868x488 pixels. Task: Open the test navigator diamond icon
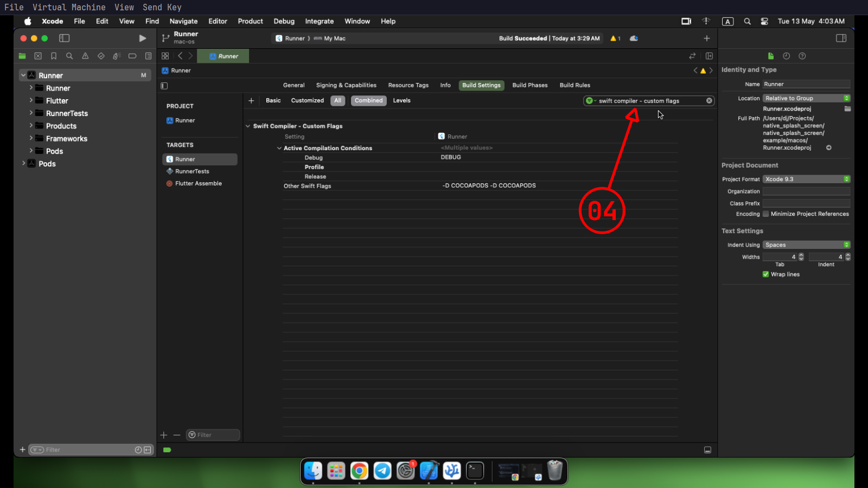(x=101, y=56)
